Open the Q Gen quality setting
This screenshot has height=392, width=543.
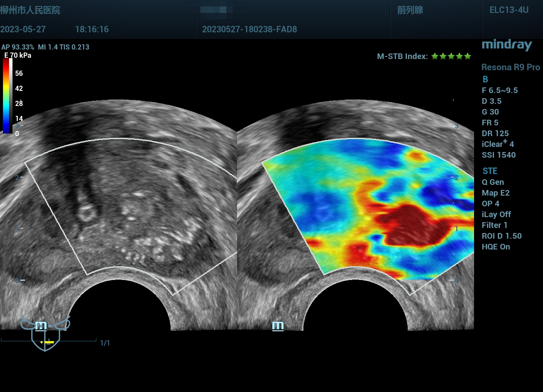493,182
